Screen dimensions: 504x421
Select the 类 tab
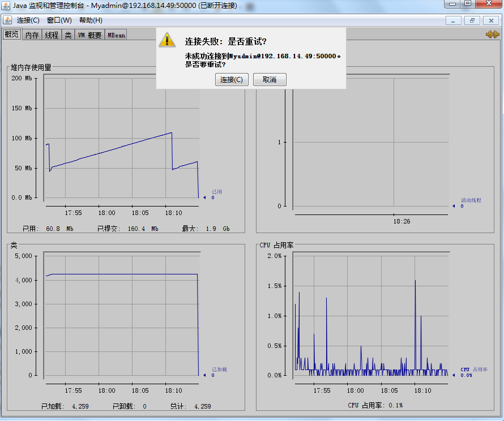pos(68,35)
